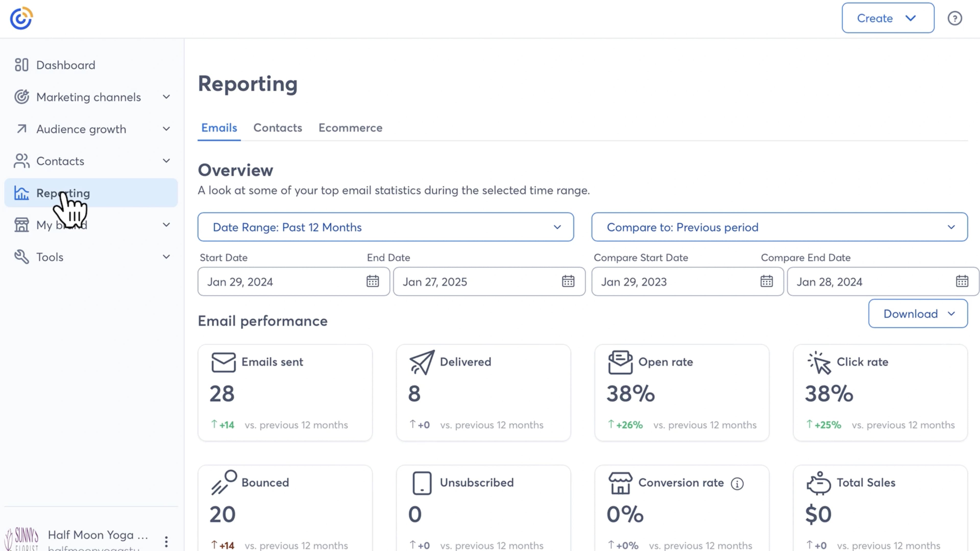The image size is (980, 551).
Task: Expand the sidebar Contacts chevron
Action: click(166, 161)
